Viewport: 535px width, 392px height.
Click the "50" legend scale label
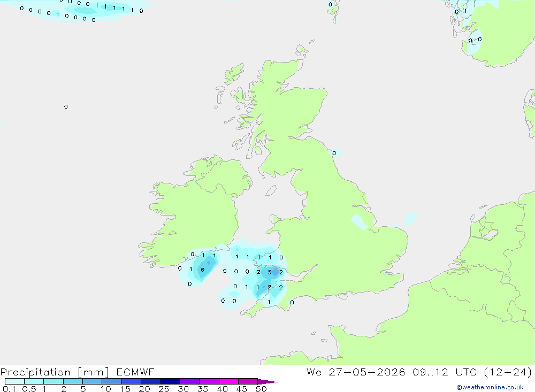pos(261,389)
